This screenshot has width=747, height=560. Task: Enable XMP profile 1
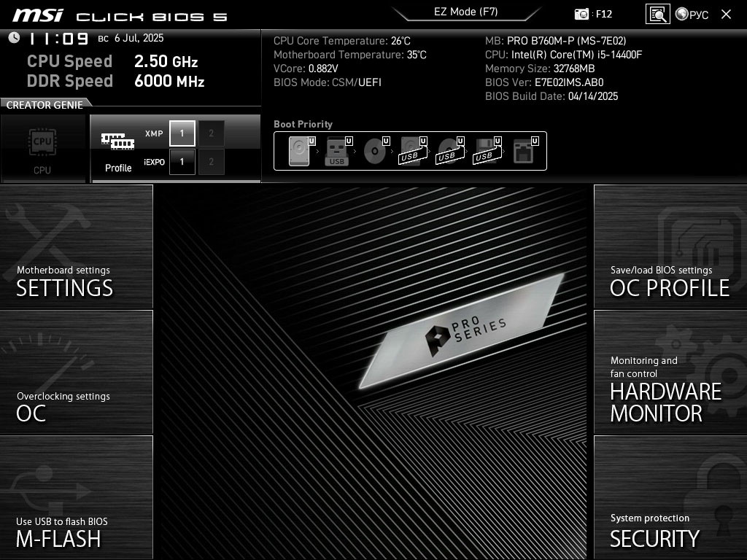click(x=182, y=133)
